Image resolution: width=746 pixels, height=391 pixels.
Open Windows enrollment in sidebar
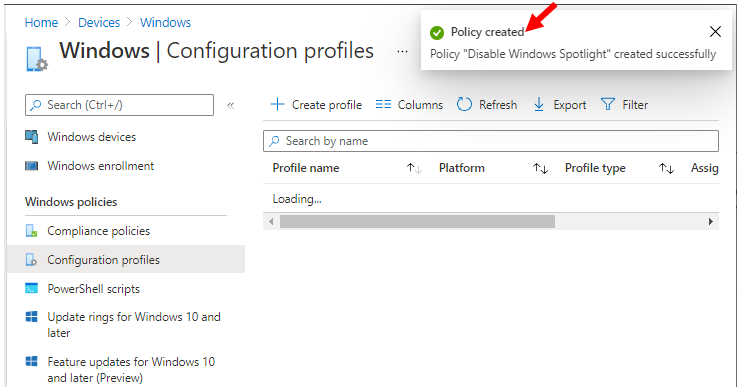tap(100, 166)
